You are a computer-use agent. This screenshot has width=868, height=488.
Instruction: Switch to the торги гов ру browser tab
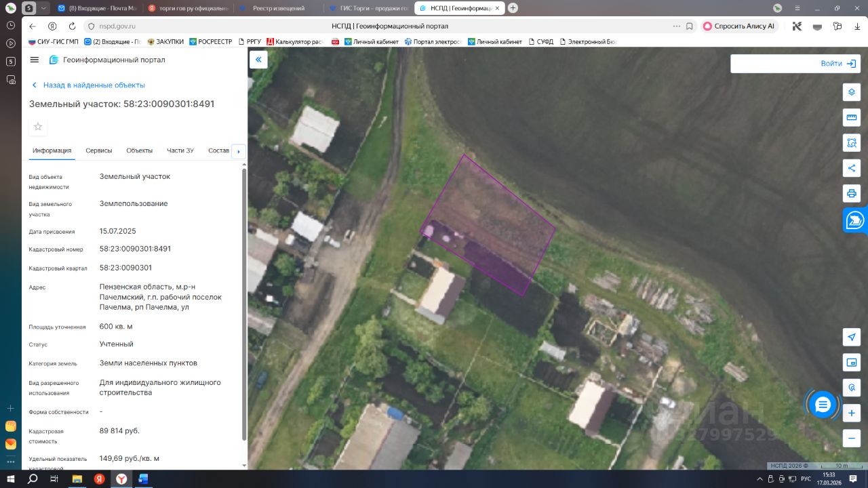click(188, 8)
